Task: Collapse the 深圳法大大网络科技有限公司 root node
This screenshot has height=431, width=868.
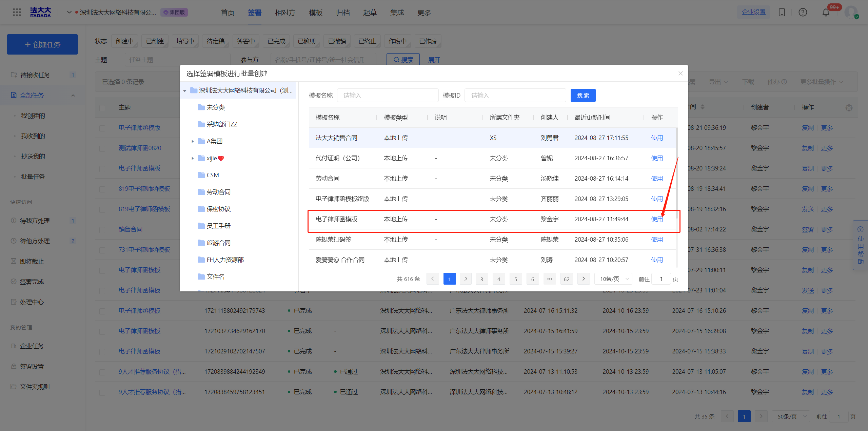Action: (185, 90)
